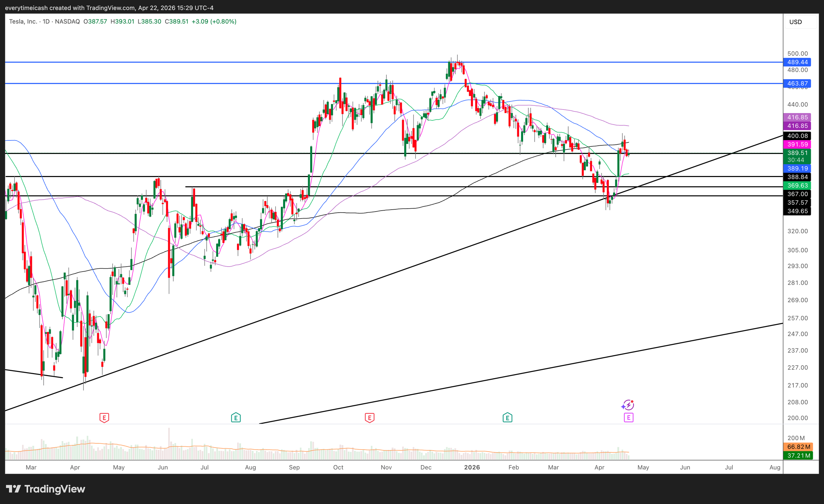Click the purple lightning sparkle icon above the earnings marker
The height and width of the screenshot is (504, 824).
(x=628, y=405)
